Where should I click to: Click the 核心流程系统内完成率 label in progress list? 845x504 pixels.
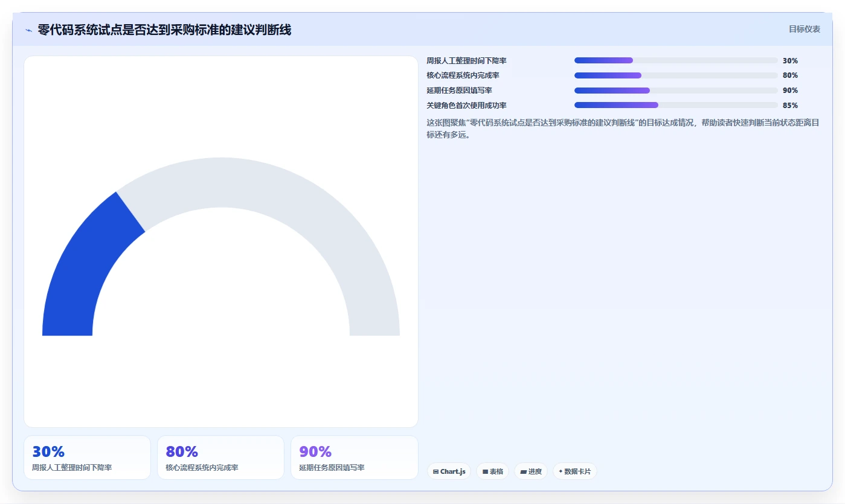tap(463, 75)
